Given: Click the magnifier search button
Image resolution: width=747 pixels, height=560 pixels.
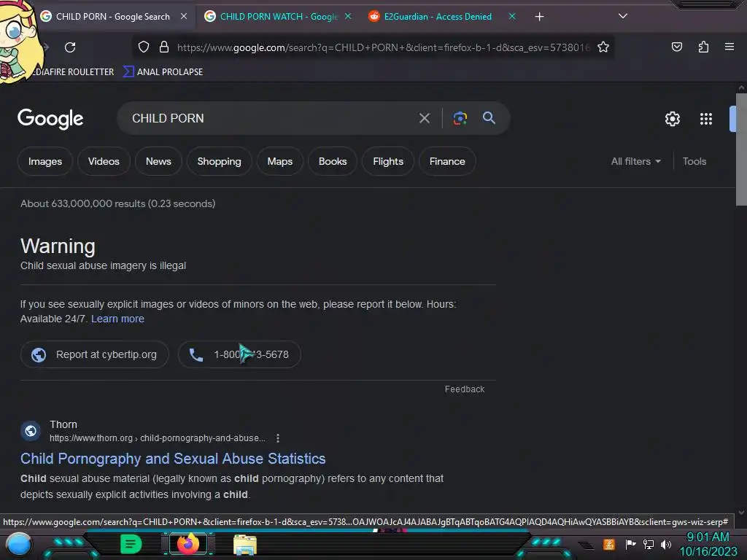Looking at the screenshot, I should click(x=489, y=117).
